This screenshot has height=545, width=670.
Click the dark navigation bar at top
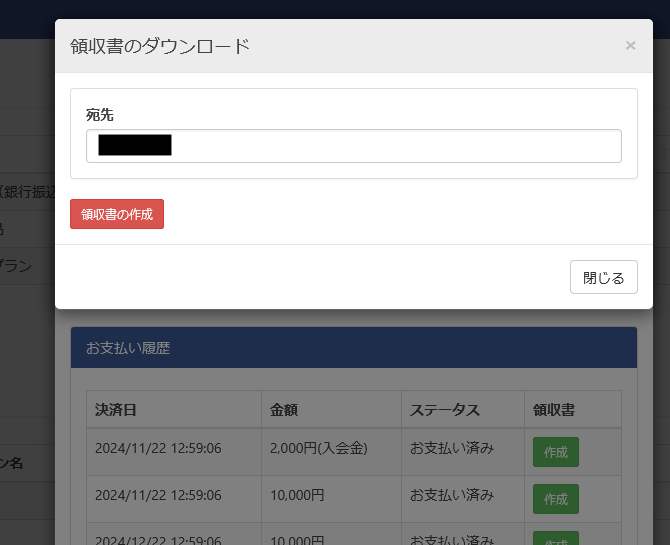335,8
